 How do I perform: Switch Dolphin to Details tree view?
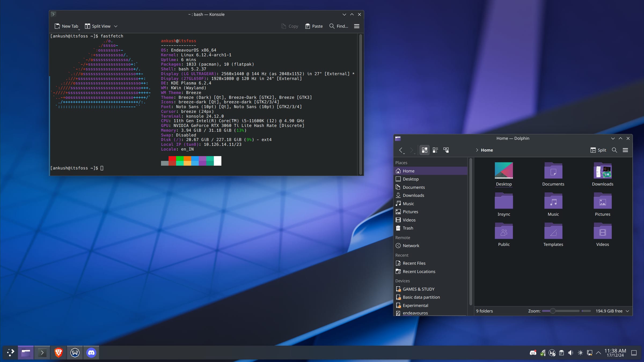446,150
